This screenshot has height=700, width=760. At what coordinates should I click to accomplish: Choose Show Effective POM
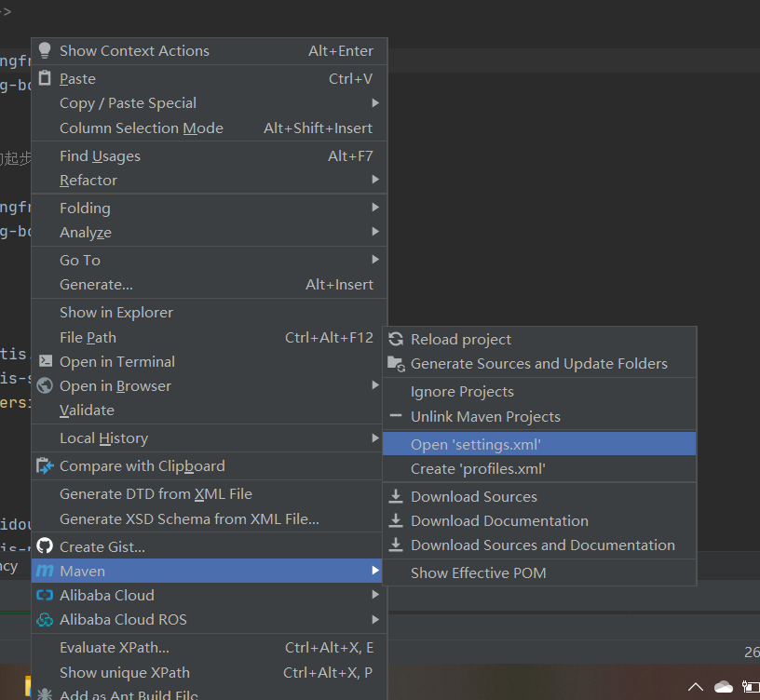point(539,572)
